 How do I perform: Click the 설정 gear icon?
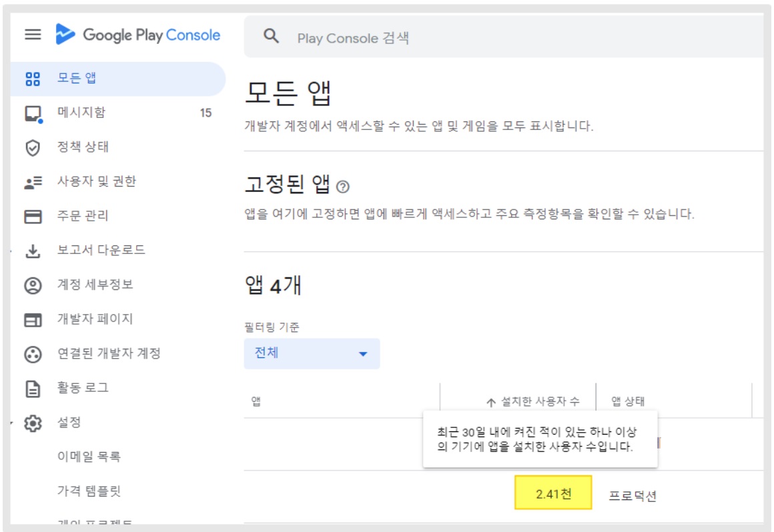(x=33, y=423)
